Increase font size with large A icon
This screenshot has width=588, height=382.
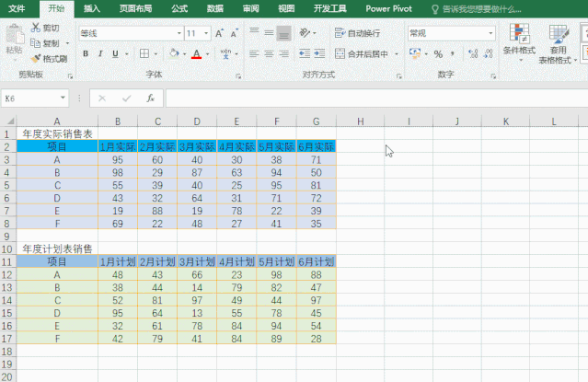click(219, 33)
